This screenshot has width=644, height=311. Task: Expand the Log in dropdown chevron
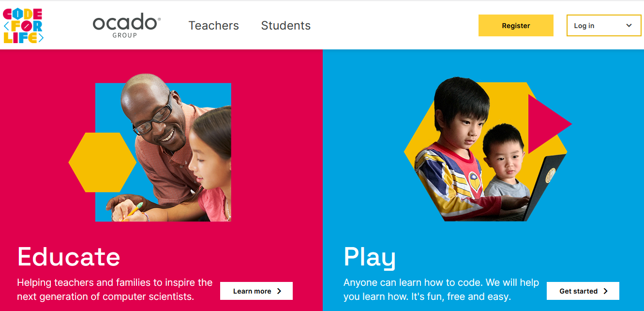[x=629, y=26]
